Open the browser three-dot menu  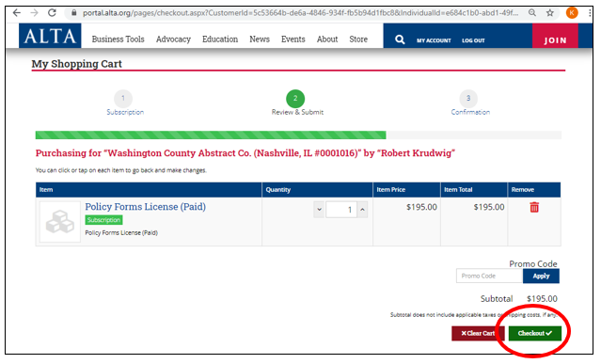[590, 12]
